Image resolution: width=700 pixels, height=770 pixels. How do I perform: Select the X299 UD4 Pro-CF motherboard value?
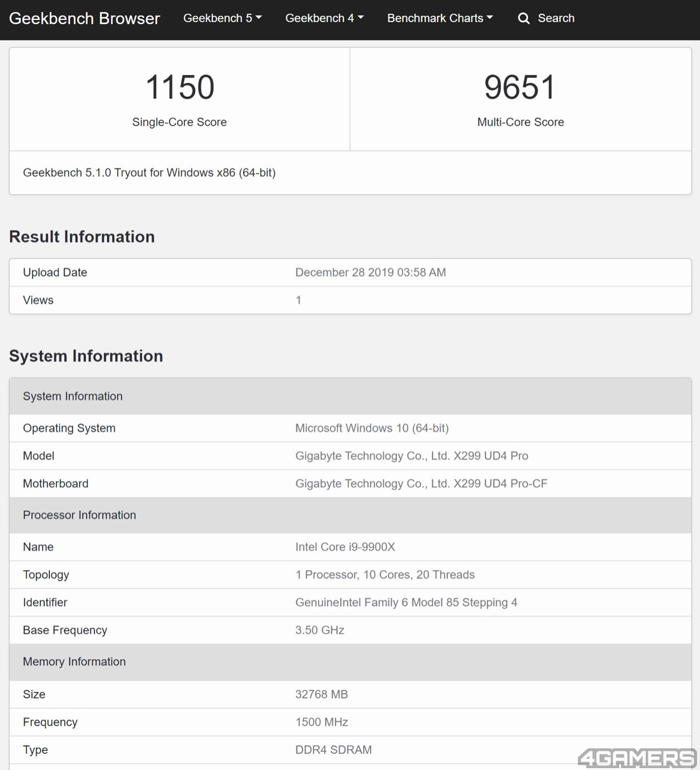click(421, 484)
